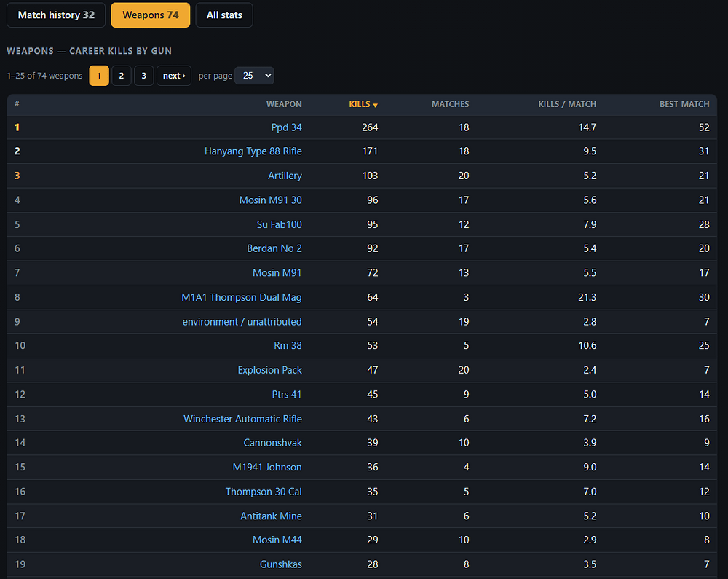Open environment / unattributed link

coord(242,322)
